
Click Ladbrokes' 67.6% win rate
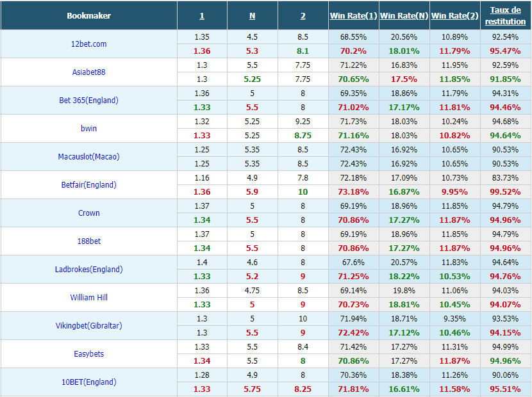coord(353,262)
